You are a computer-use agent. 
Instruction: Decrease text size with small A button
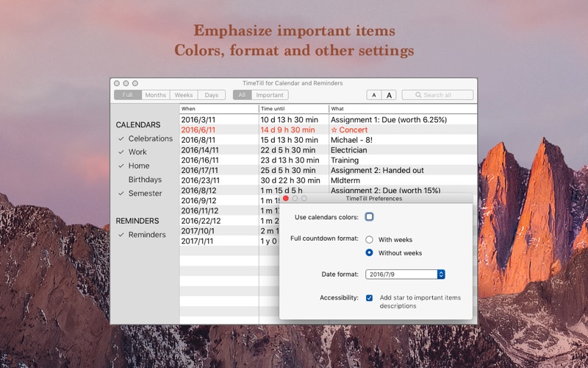tap(374, 95)
